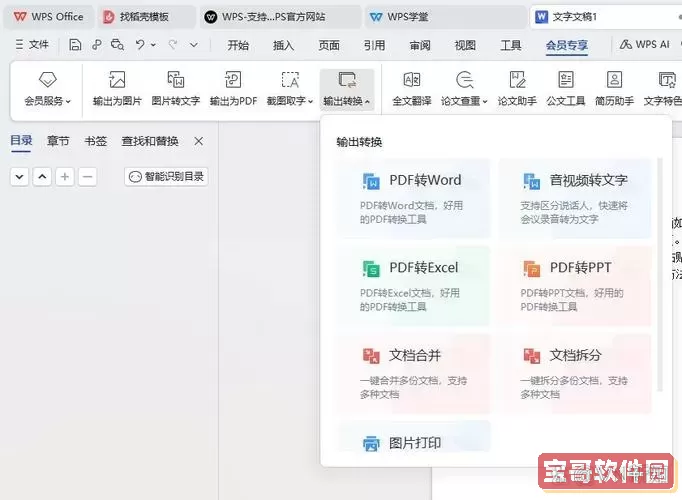Click the print preview icon in quick toolbar
Screen dimensions: 682x500
pos(117,45)
